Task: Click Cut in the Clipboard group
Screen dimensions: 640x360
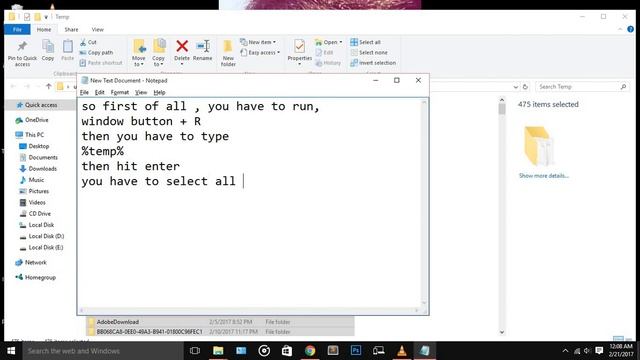Action: pos(89,42)
